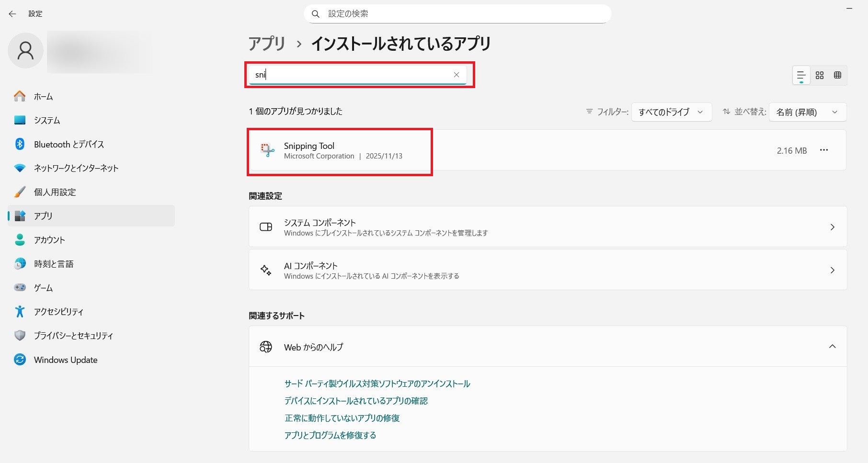
Task: Open プライバシーとセキュリティ in the sidebar
Action: point(73,336)
